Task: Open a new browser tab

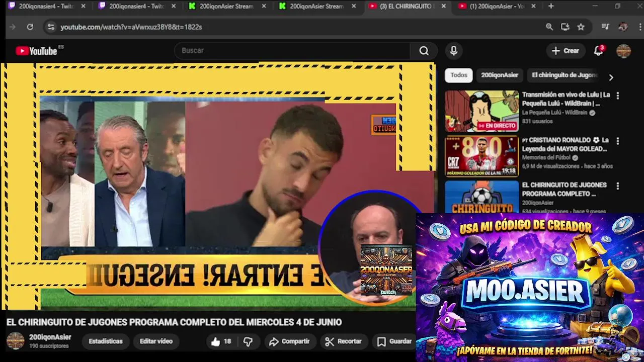Action: [x=551, y=7]
